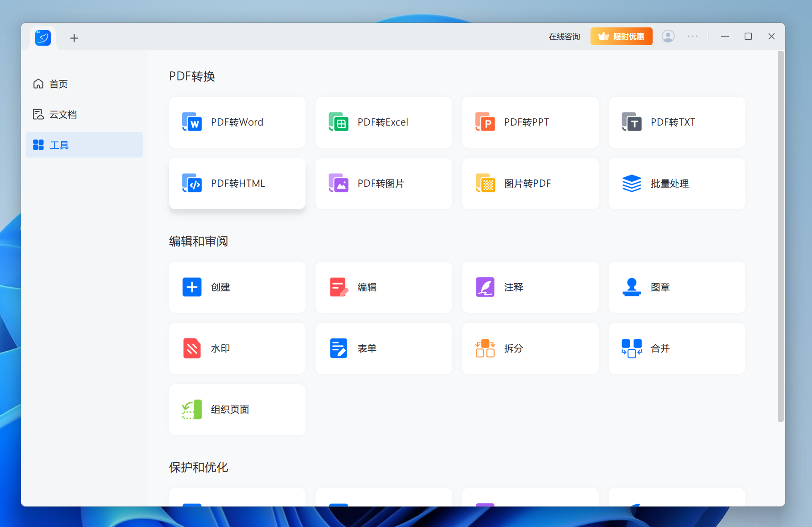Close the PDF application window

pos(771,36)
